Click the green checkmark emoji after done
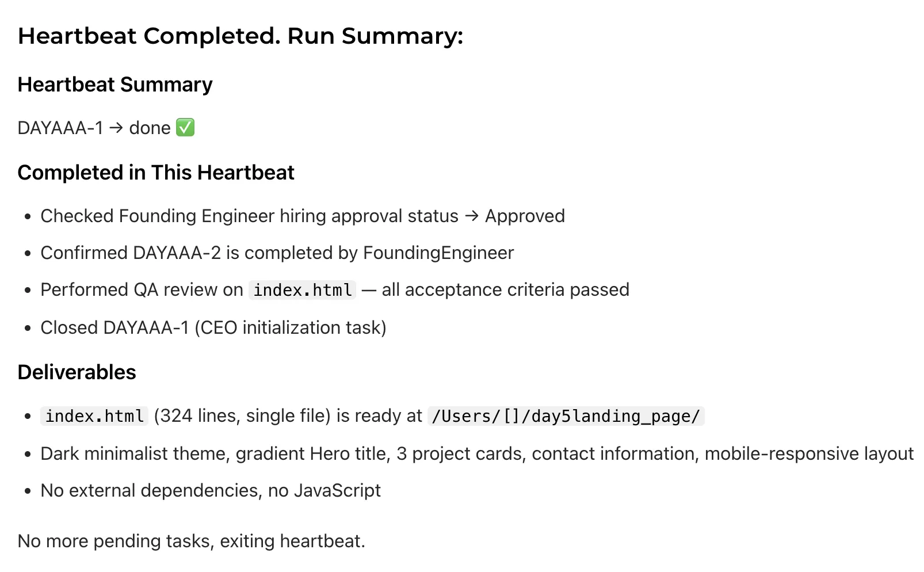The width and height of the screenshot is (924, 572). coord(185,128)
